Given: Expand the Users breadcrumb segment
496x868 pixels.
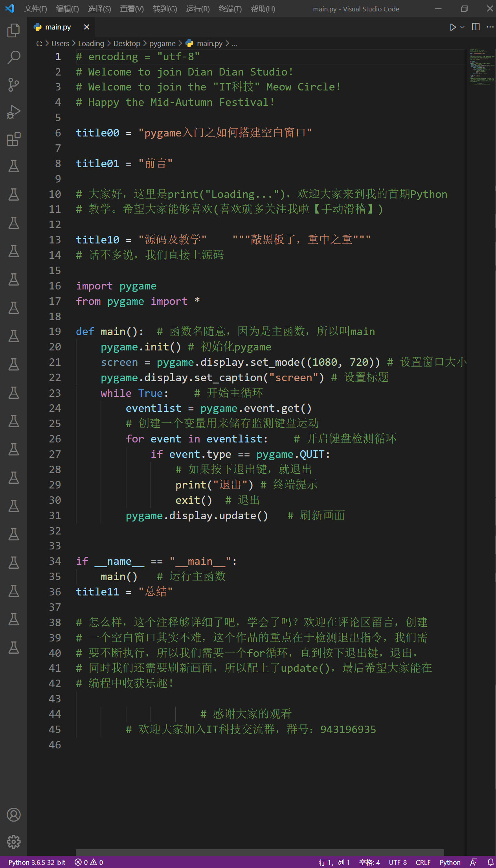Looking at the screenshot, I should point(60,43).
